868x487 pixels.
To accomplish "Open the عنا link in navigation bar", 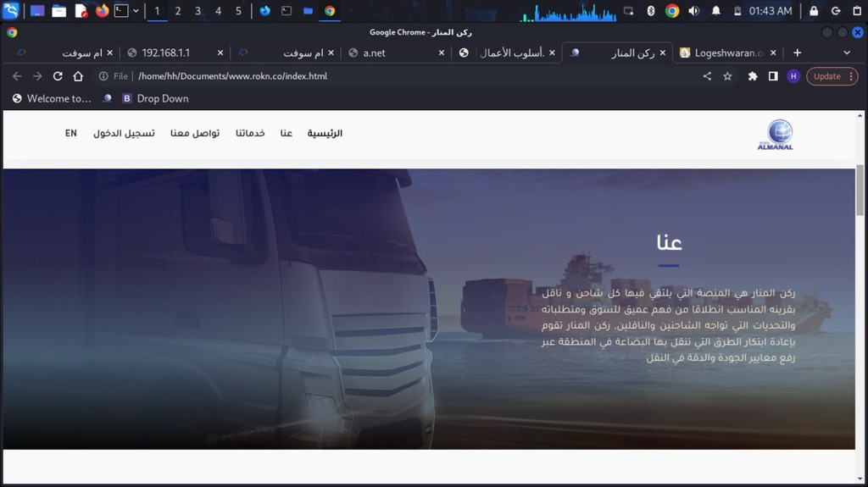I will click(287, 133).
